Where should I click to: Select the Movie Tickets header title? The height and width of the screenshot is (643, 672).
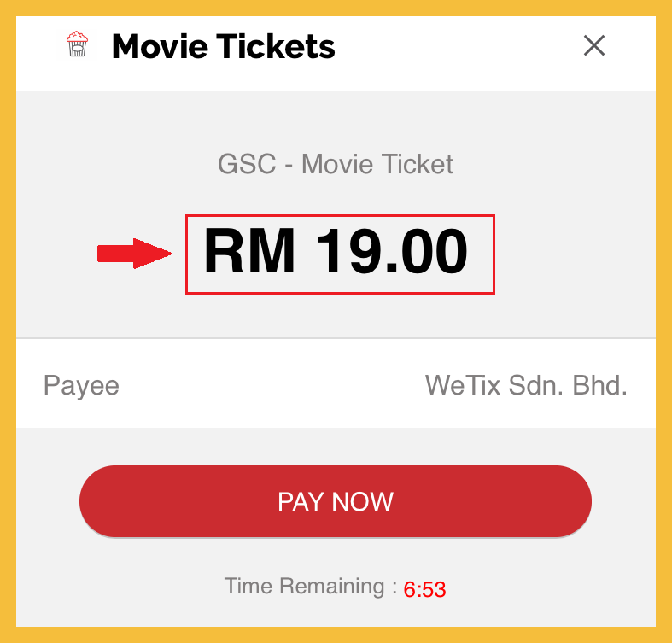[x=223, y=46]
